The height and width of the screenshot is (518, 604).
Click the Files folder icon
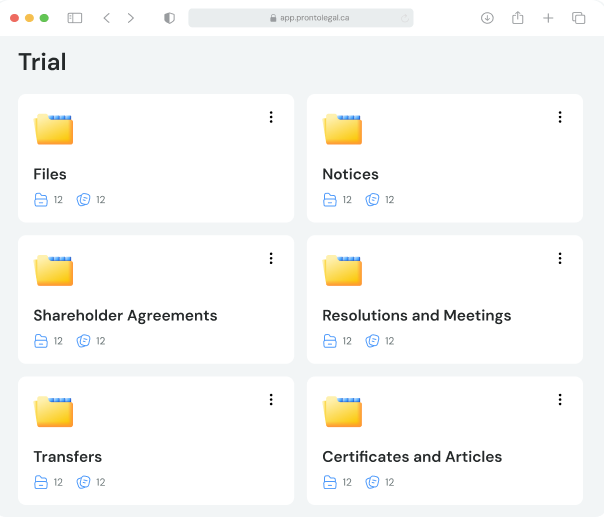[54, 129]
